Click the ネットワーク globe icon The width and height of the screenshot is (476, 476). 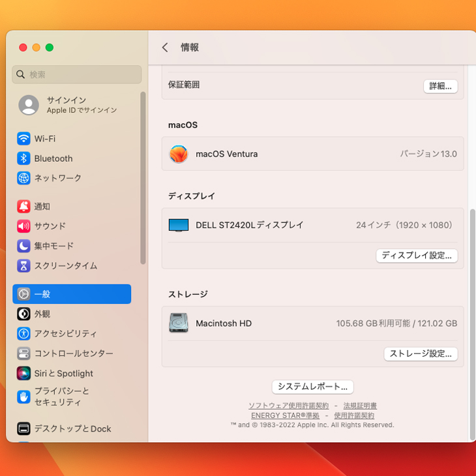pos(23,178)
